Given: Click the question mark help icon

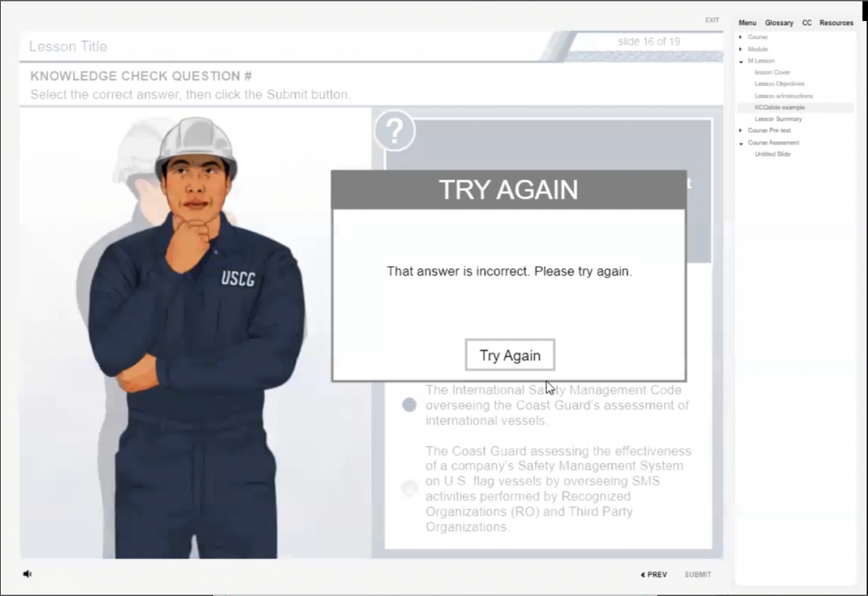Looking at the screenshot, I should (394, 131).
